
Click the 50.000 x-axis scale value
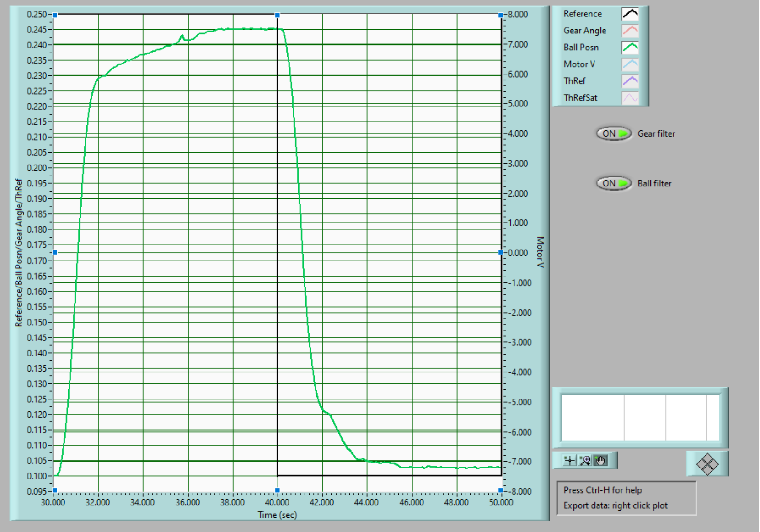click(501, 501)
